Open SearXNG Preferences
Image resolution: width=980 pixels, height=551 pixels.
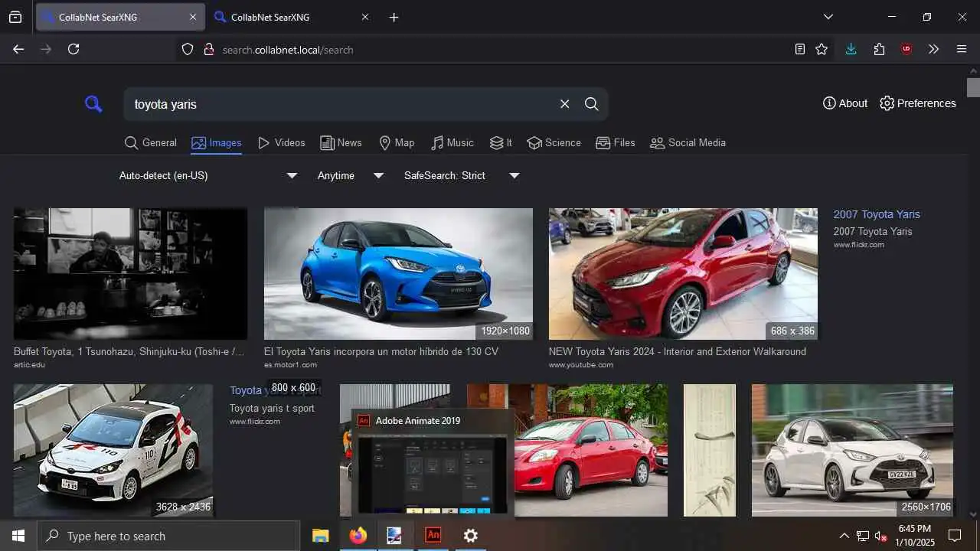pos(918,103)
